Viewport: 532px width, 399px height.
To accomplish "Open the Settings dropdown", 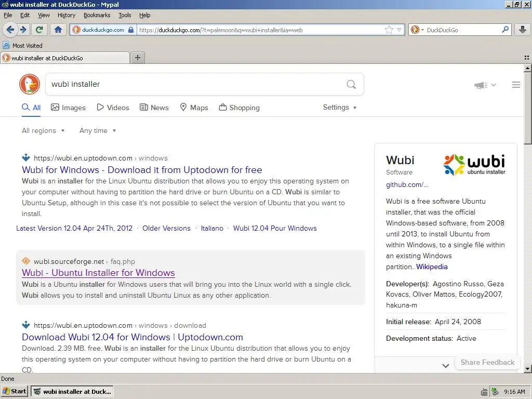I will 340,107.
